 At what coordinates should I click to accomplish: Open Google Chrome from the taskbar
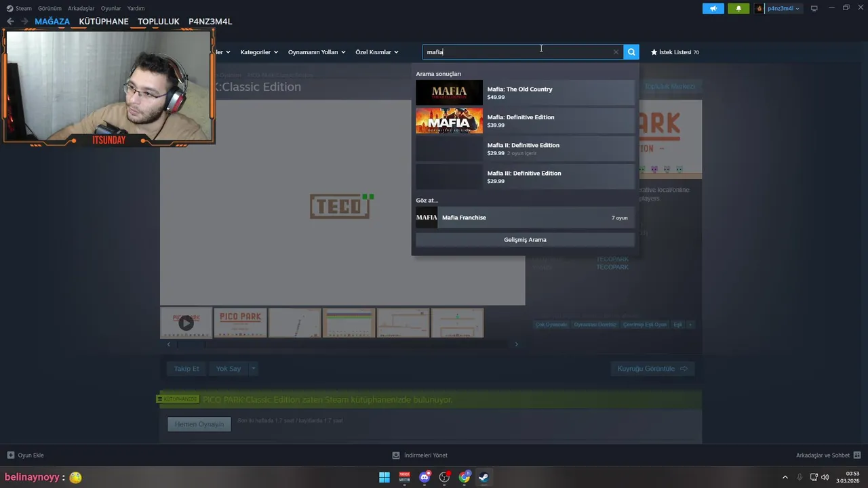tap(465, 477)
